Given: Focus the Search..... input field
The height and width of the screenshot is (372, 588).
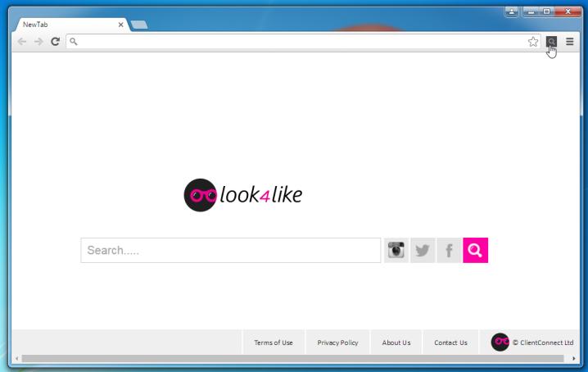Looking at the screenshot, I should click(231, 250).
